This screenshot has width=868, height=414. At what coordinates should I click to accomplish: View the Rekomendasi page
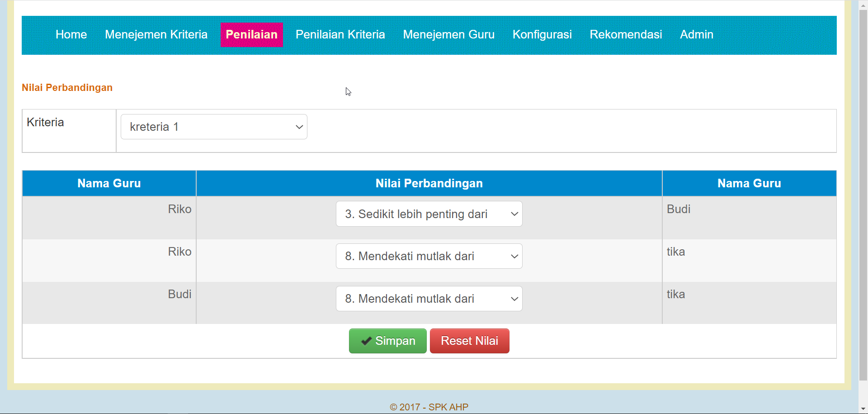point(626,34)
